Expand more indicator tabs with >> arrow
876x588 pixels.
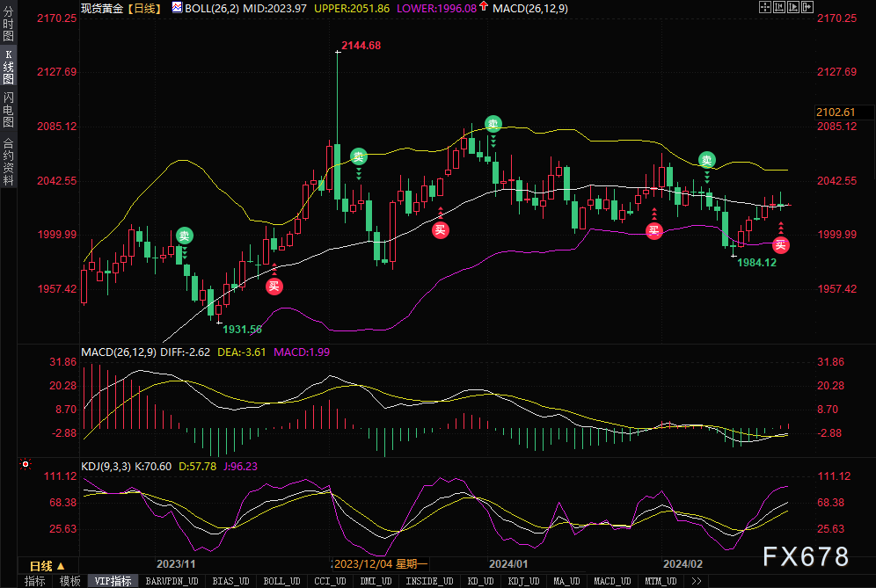tap(696, 581)
